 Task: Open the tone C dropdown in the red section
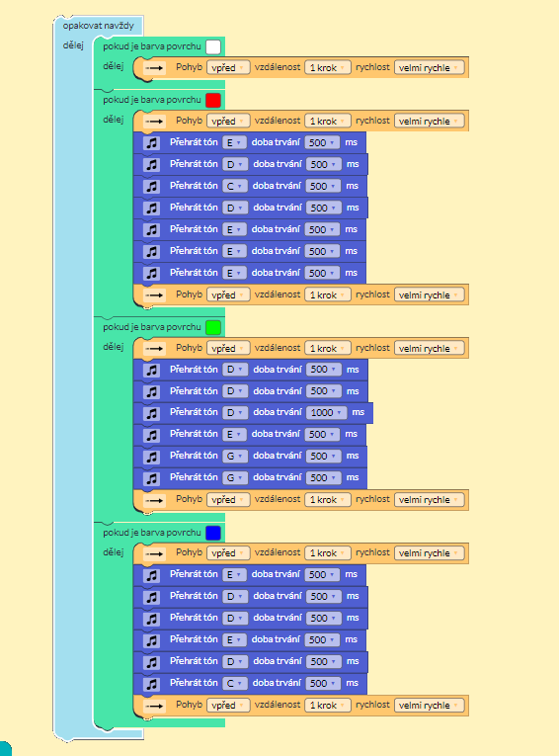tap(235, 186)
